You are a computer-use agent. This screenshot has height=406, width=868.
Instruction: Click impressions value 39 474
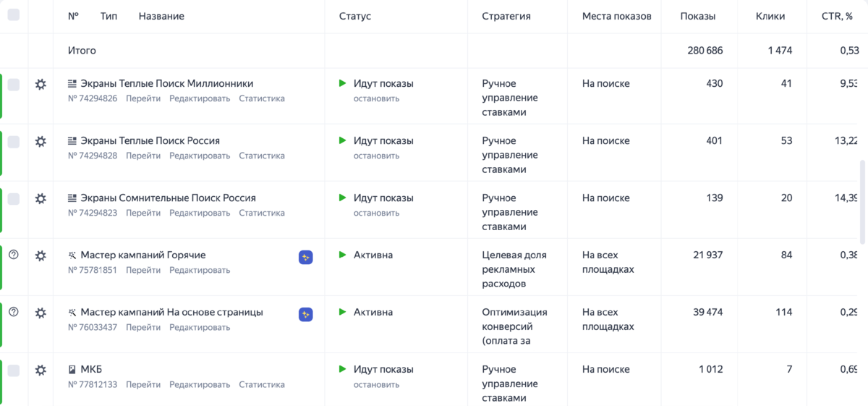pos(707,312)
